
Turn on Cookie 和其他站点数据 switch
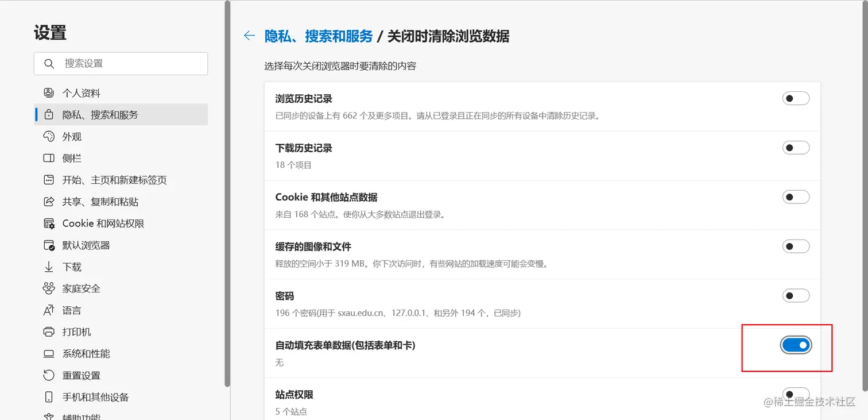click(796, 197)
